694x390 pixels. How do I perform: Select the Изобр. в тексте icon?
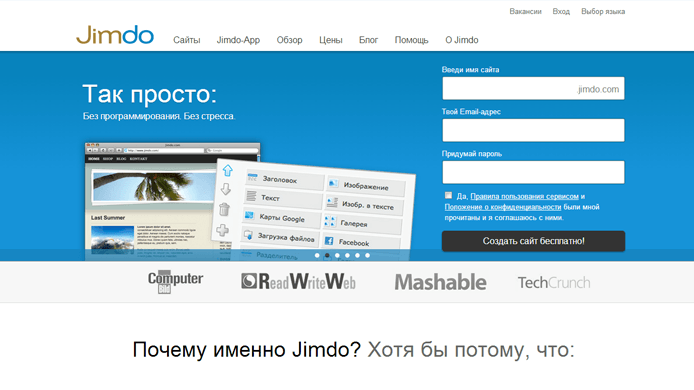(332, 202)
